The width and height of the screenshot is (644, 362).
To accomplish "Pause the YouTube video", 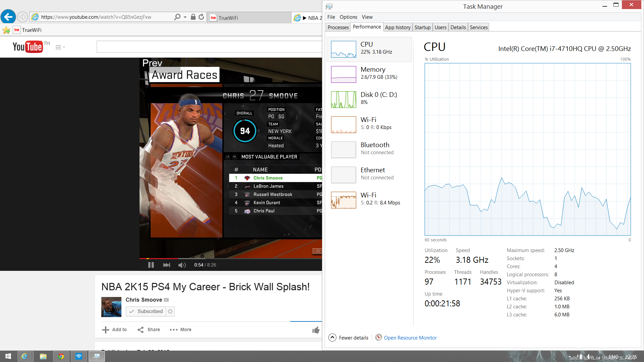I will [x=151, y=265].
